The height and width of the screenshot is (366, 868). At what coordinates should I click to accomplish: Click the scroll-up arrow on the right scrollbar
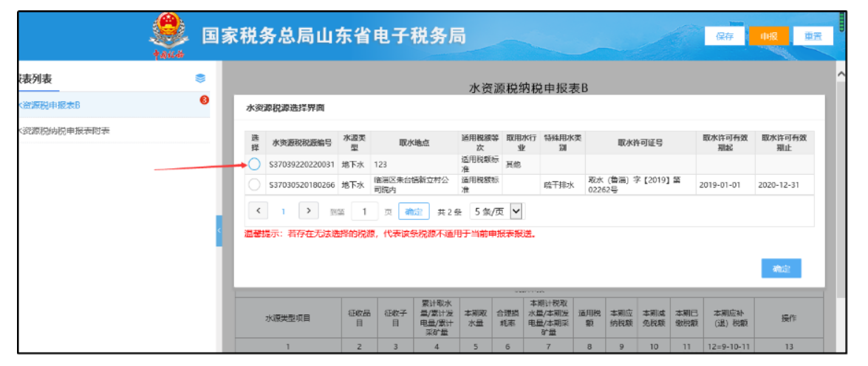point(841,75)
